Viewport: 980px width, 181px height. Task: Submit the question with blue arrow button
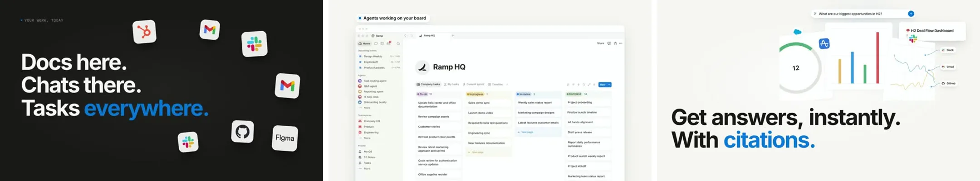(x=911, y=14)
